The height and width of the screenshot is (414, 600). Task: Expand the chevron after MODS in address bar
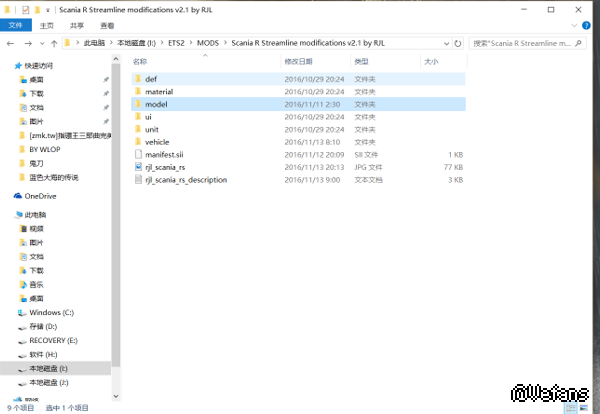(225, 43)
